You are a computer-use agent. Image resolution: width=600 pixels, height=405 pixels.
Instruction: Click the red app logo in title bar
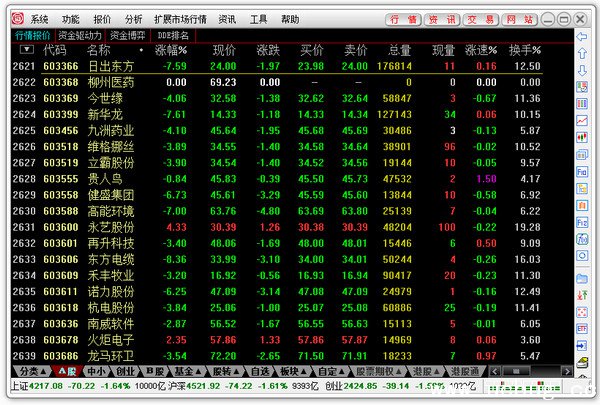pyautogui.click(x=16, y=19)
